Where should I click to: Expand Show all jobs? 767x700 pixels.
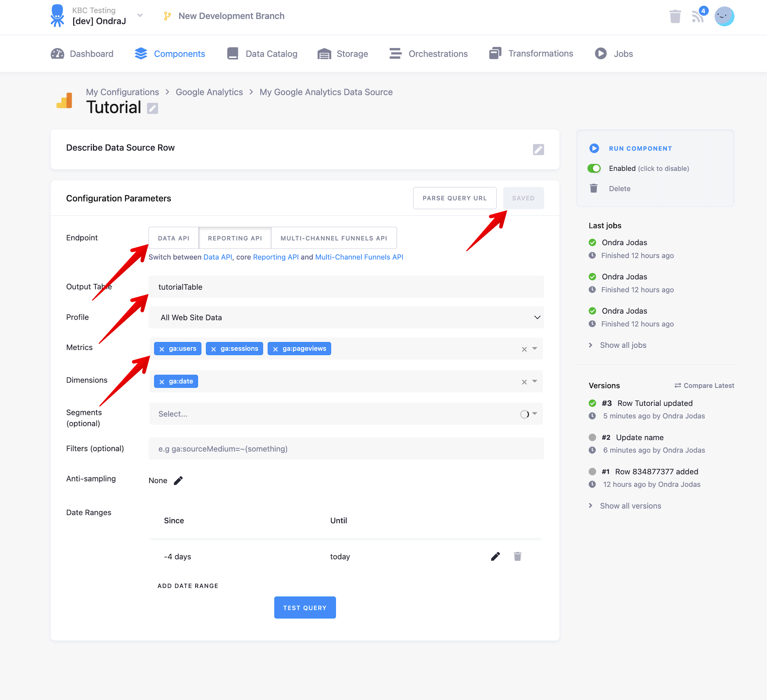(x=623, y=345)
